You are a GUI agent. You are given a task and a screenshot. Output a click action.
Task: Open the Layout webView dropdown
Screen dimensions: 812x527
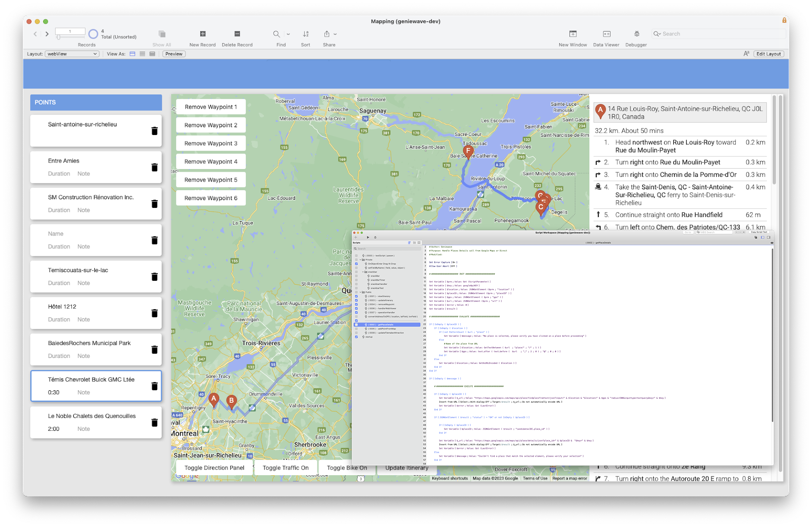click(x=72, y=54)
